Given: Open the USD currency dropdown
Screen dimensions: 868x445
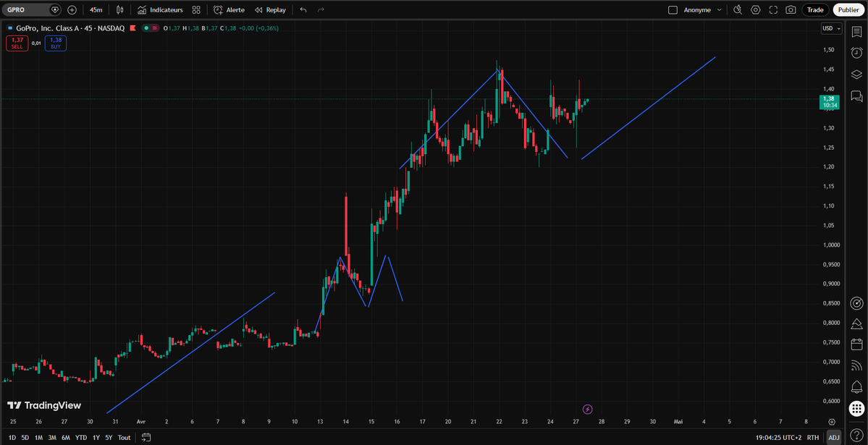Looking at the screenshot, I should point(831,28).
